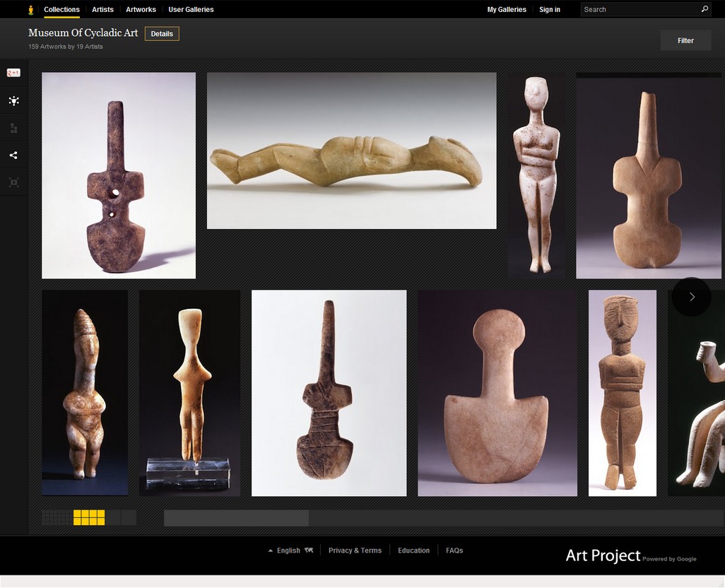Open the Artists tab
Screen dimensions: 725x588
click(102, 9)
